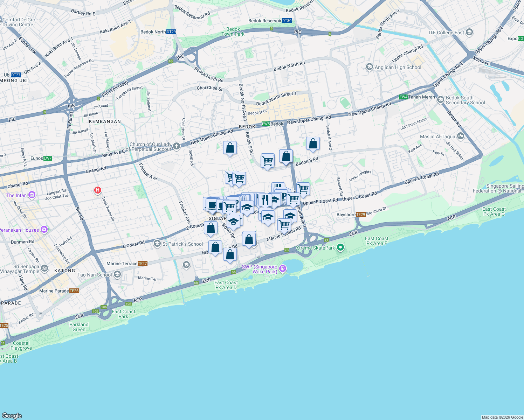Select the 'Chai Chee St' road label
Image resolution: width=524 pixels, height=420 pixels.
(x=210, y=88)
